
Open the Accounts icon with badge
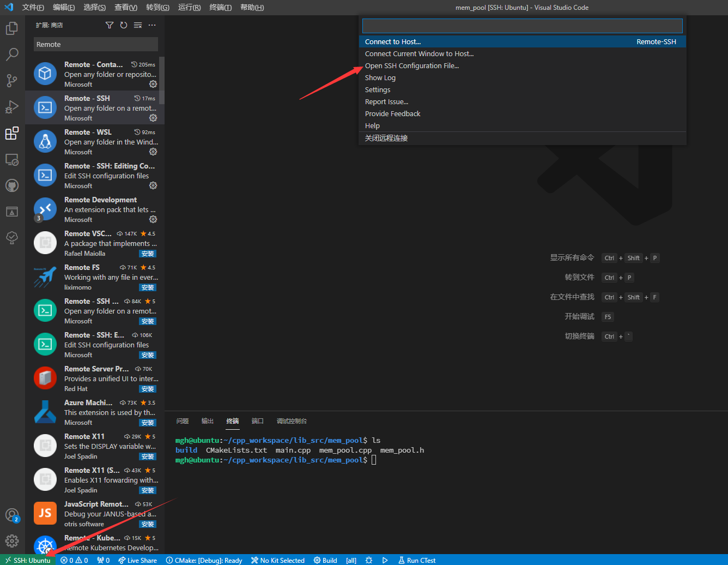12,515
